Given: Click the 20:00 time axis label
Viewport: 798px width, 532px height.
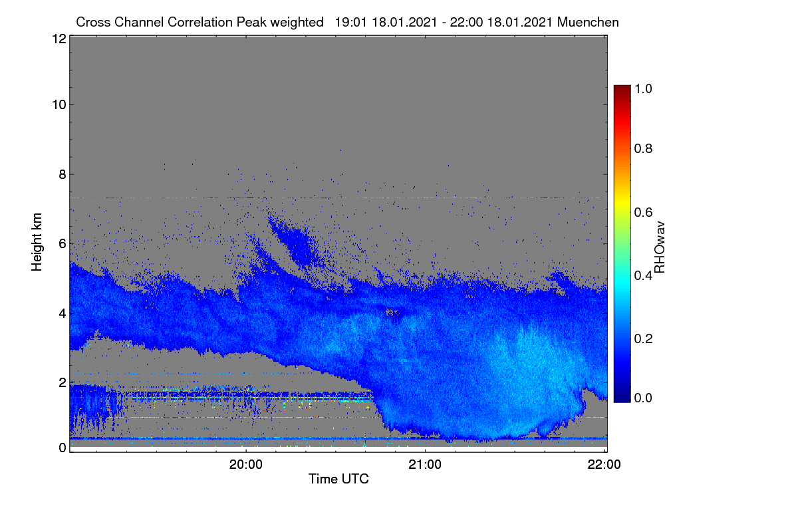Looking at the screenshot, I should coord(246,465).
